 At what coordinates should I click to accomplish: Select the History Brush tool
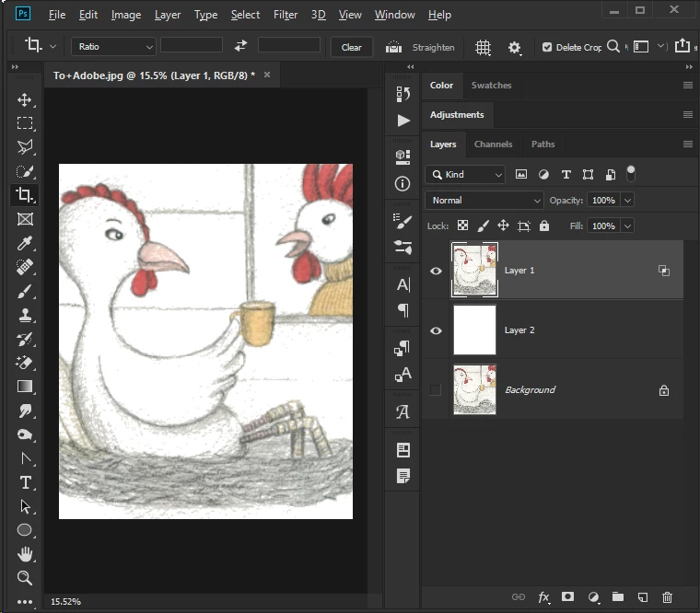(x=25, y=339)
